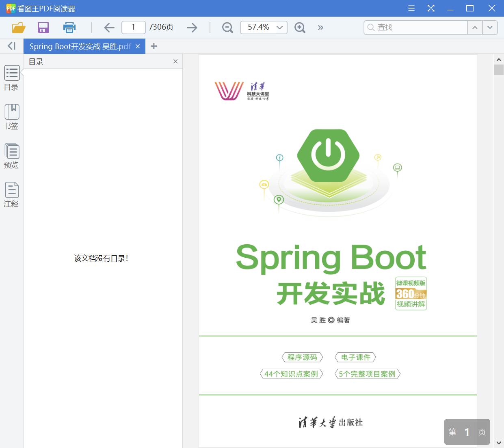The image size is (504, 448).
Task: Click the 电子课件 label on cover
Action: pos(355,357)
